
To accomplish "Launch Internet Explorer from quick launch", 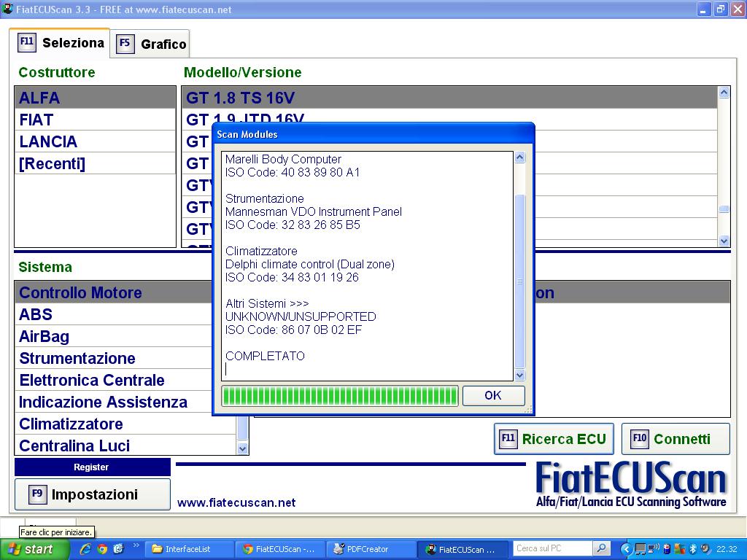I will (85, 549).
